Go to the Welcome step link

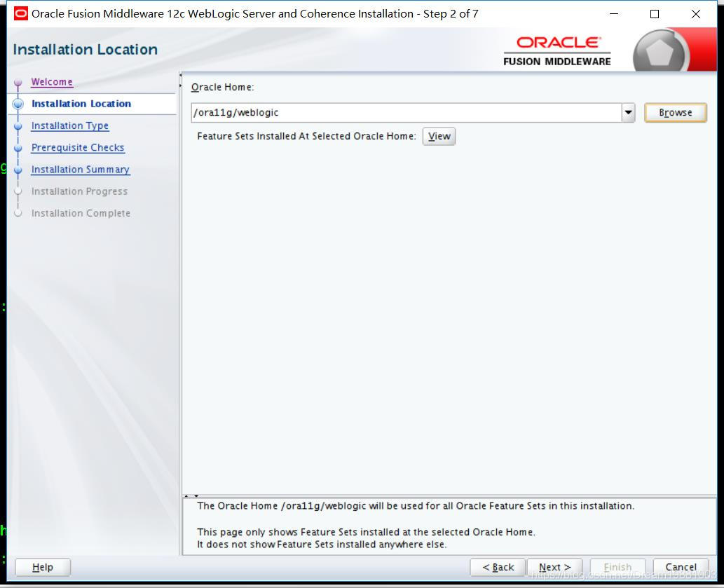(52, 82)
